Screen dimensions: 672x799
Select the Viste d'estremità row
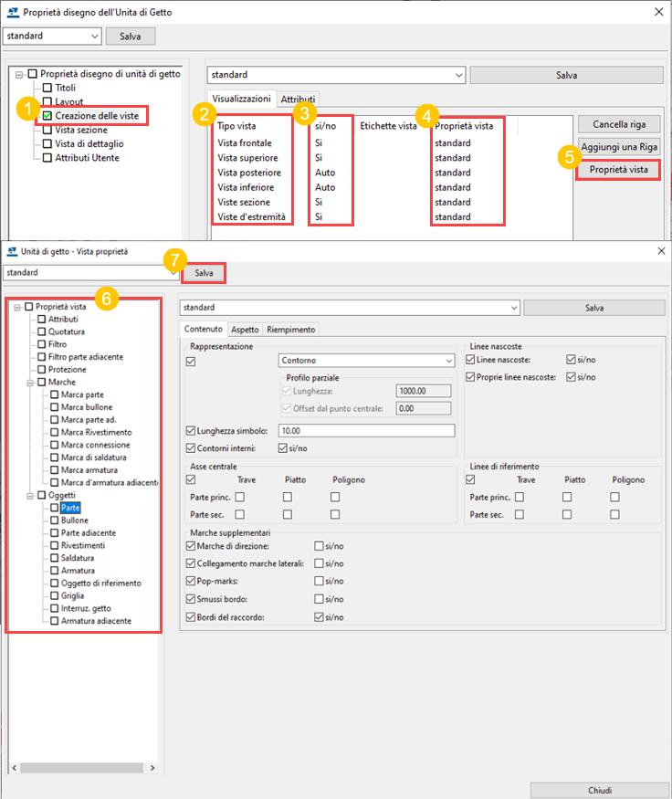[x=252, y=217]
